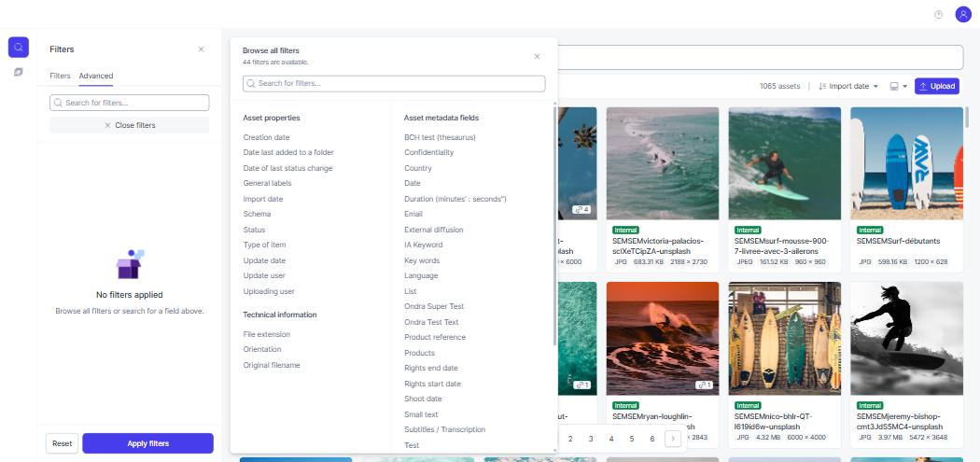Open the user profile avatar
Screen dimensions: 980x462
pyautogui.click(x=963, y=15)
